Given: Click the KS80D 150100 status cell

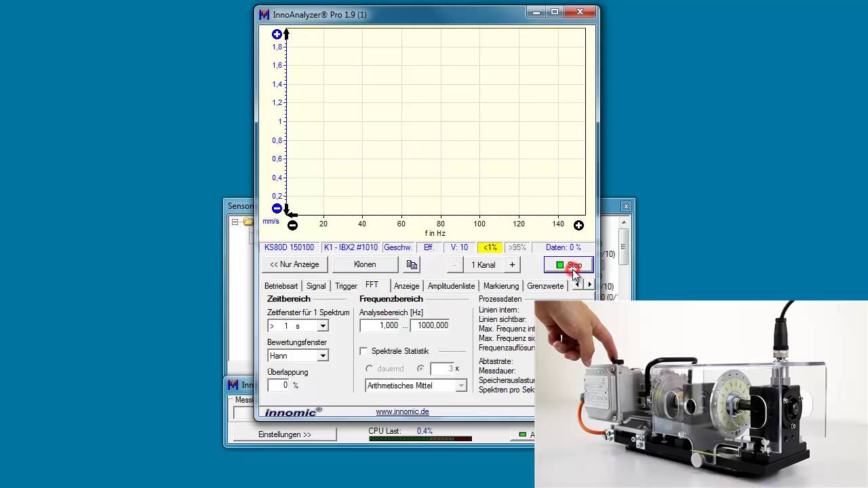Looking at the screenshot, I should click(289, 247).
